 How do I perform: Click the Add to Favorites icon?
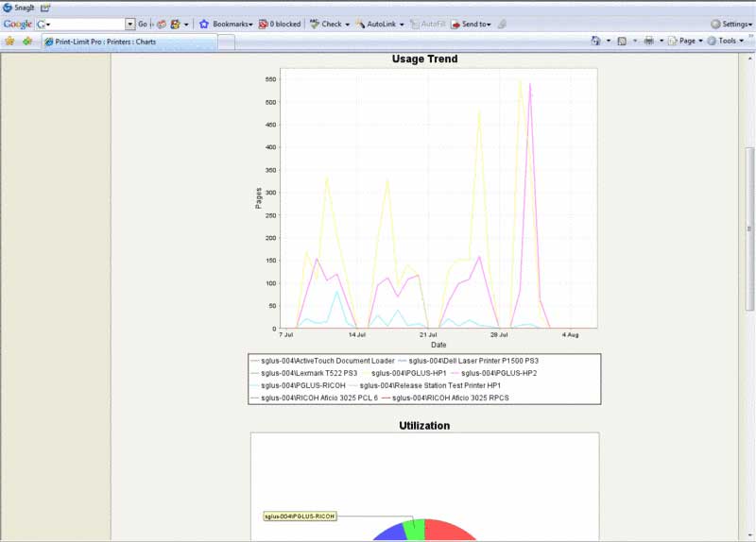click(x=27, y=42)
